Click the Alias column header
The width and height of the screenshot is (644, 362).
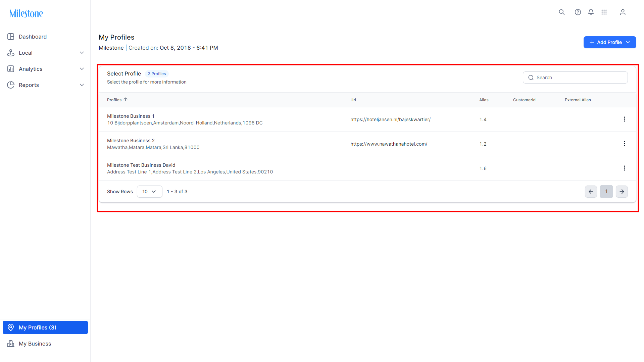[x=484, y=100]
